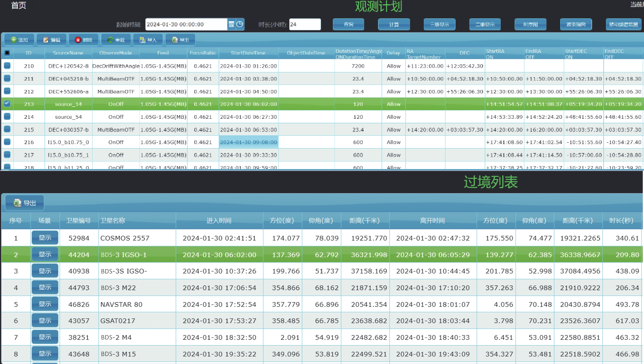Click the 添加 add toolbar button
Image resolution: width=644 pixels, height=364 pixels.
click(x=19, y=40)
